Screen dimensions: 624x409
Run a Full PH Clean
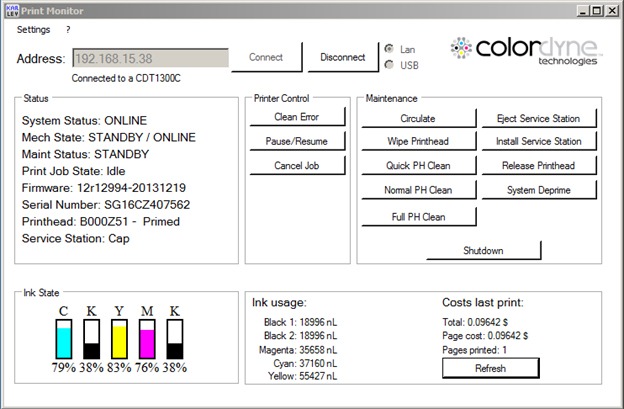click(418, 216)
